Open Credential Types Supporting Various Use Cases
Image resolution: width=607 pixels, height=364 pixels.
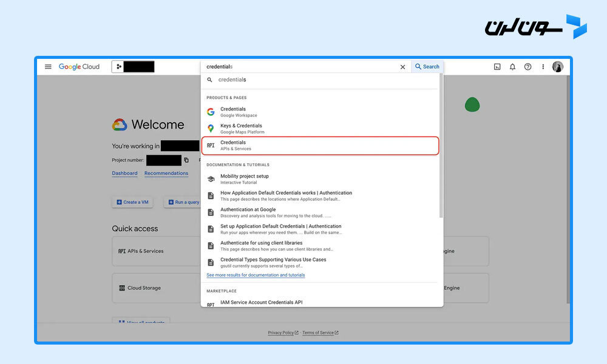point(320,262)
